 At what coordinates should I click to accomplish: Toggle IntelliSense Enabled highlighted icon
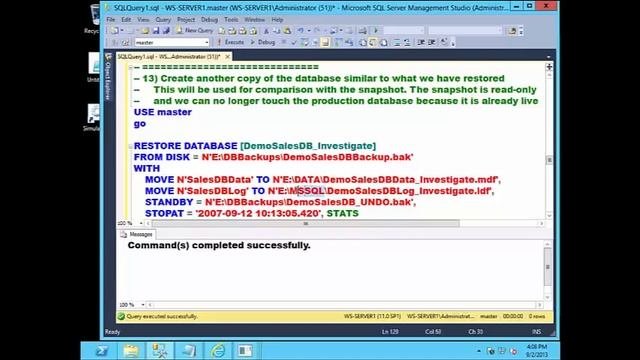pos(325,42)
